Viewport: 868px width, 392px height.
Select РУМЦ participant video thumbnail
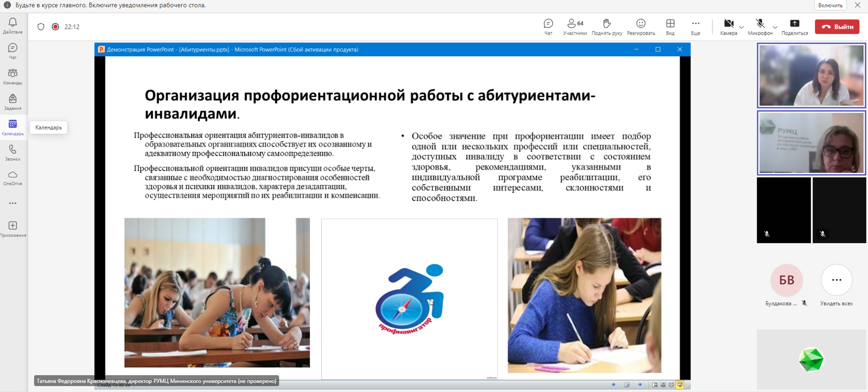[x=811, y=143]
